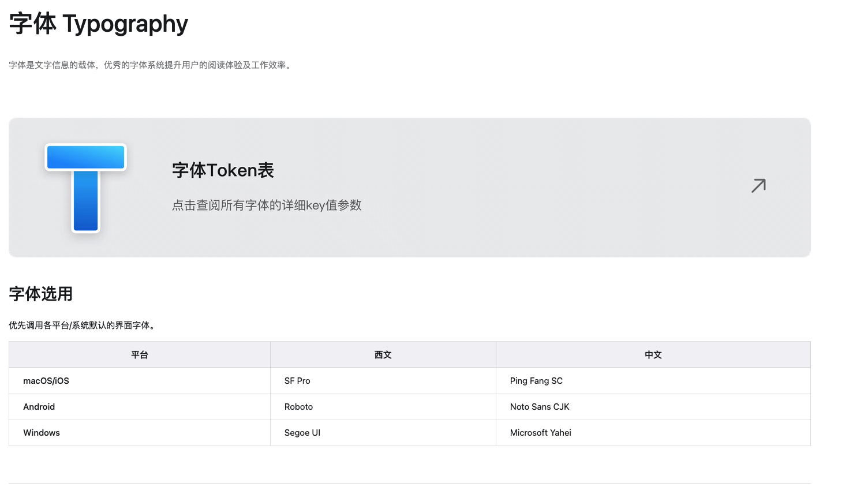Click the 点击查阅所有字体的详细key值参数 description

[x=267, y=205]
